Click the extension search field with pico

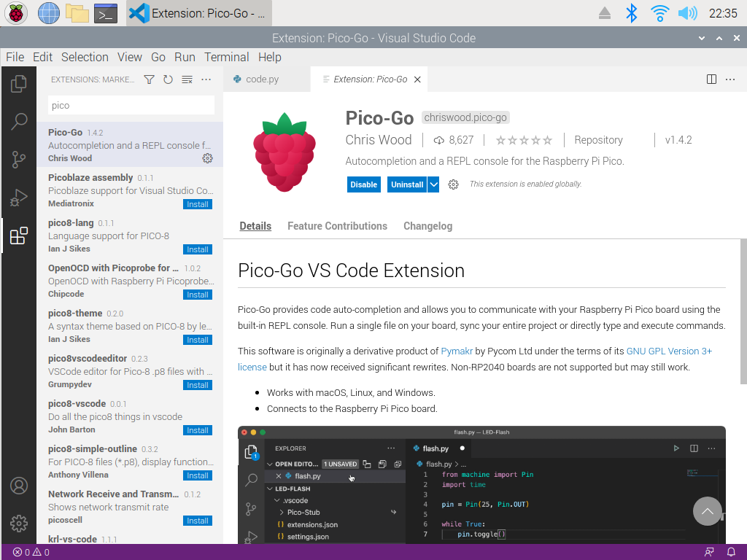[131, 105]
